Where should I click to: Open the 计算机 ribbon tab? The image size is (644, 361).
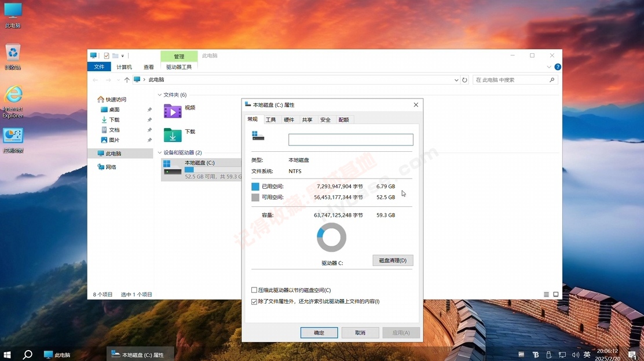click(x=124, y=67)
